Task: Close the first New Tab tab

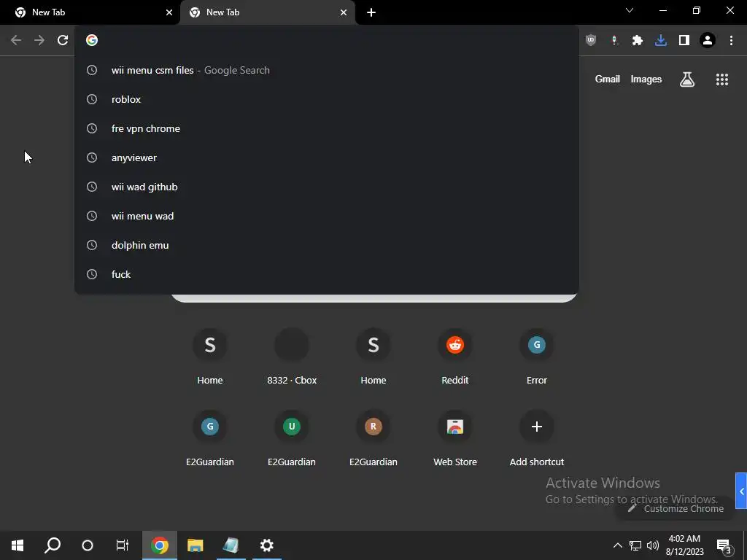Action: [169, 12]
